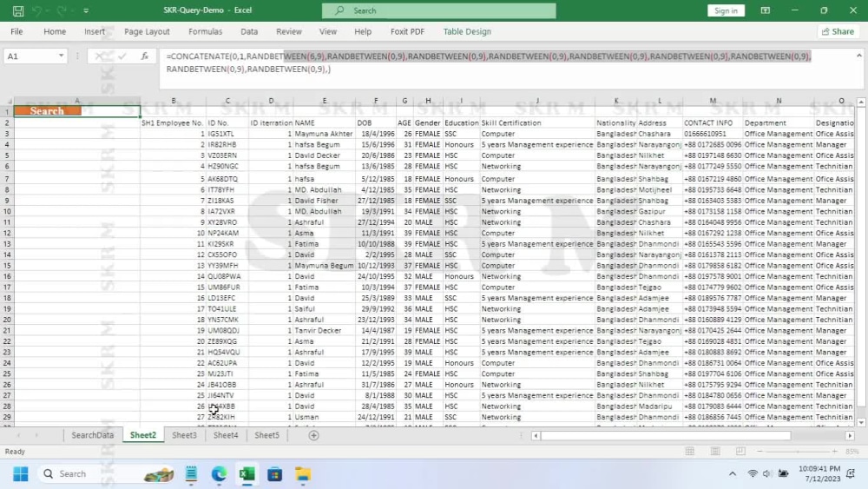The width and height of the screenshot is (868, 489).
Task: Select column header M
Action: (x=713, y=101)
